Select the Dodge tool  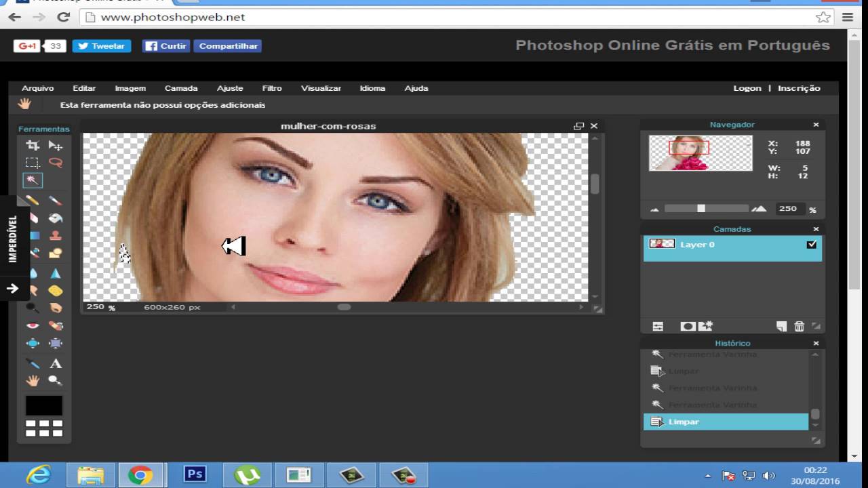[x=33, y=308]
